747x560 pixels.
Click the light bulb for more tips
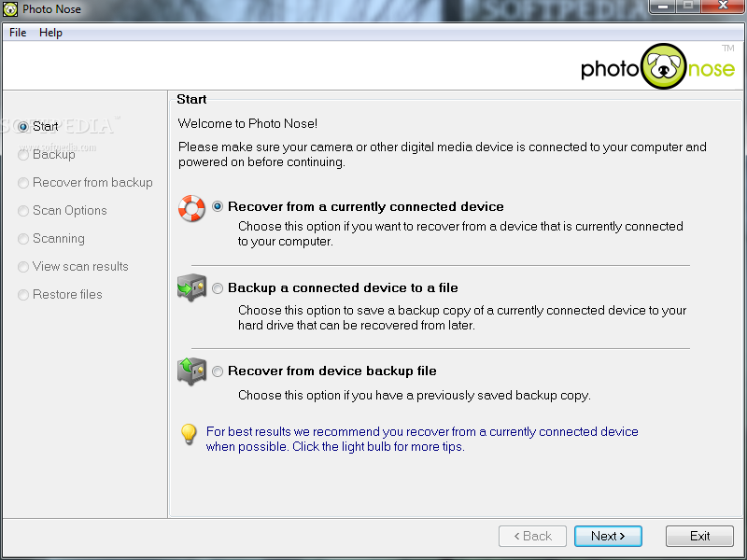pos(189,434)
